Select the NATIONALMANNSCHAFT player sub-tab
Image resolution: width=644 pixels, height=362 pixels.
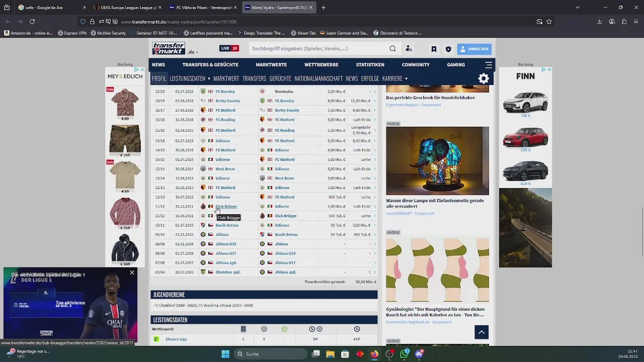pos(318,78)
